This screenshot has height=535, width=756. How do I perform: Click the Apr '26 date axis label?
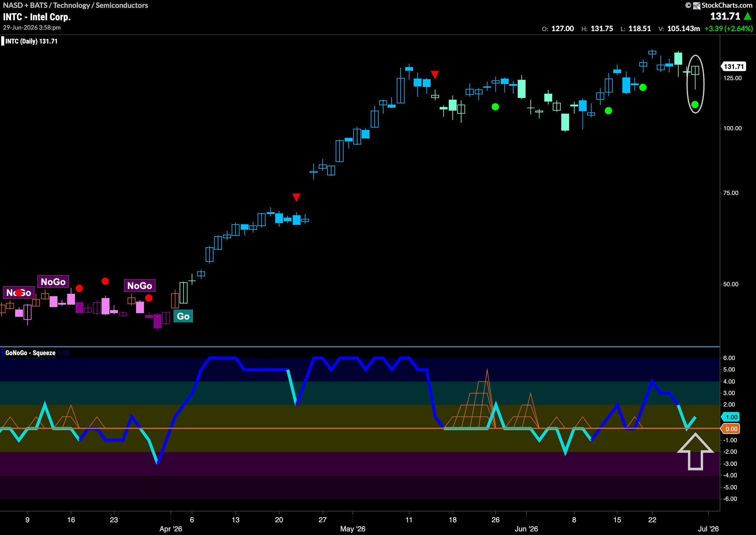click(171, 529)
